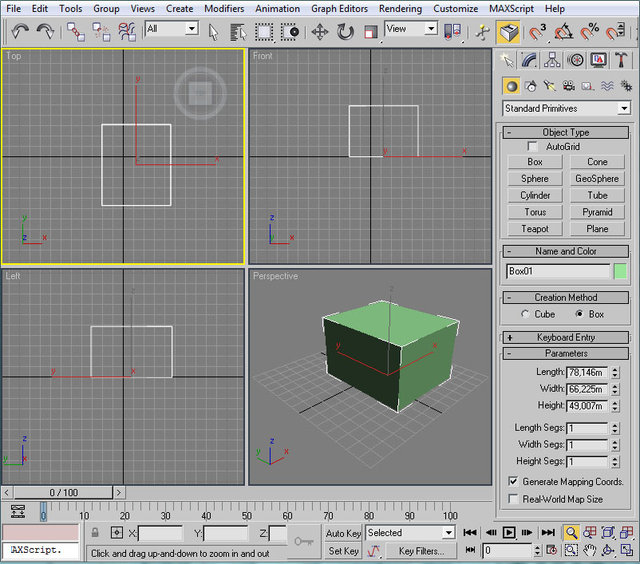Screen dimensions: 640x564
Task: Click the green object color swatch
Action: (621, 271)
